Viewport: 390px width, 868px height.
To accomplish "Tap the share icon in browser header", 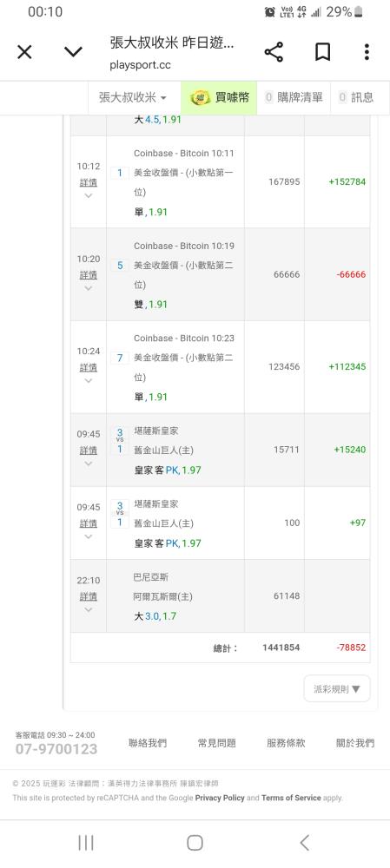I will [x=274, y=52].
